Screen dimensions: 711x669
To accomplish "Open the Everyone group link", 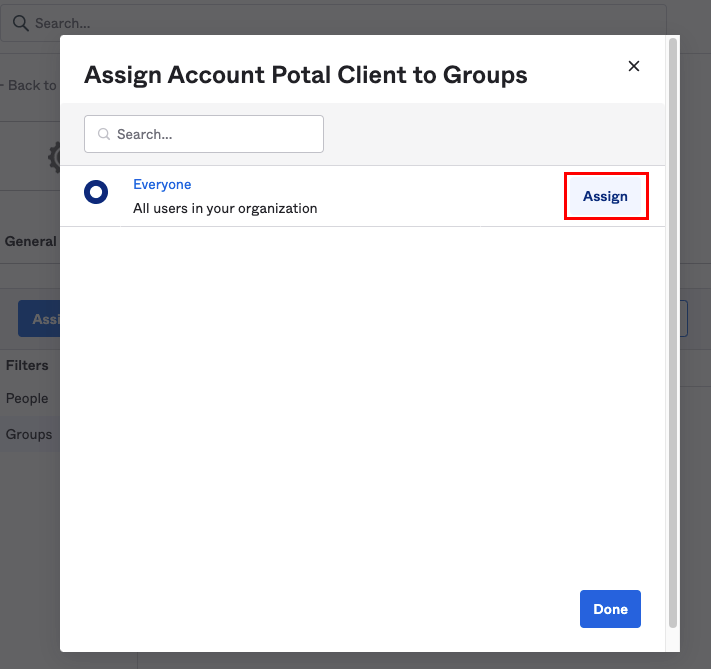I will point(162,185).
